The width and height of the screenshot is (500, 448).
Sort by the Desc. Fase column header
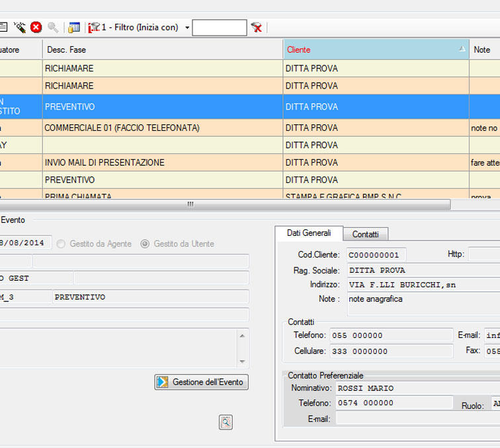coord(163,50)
